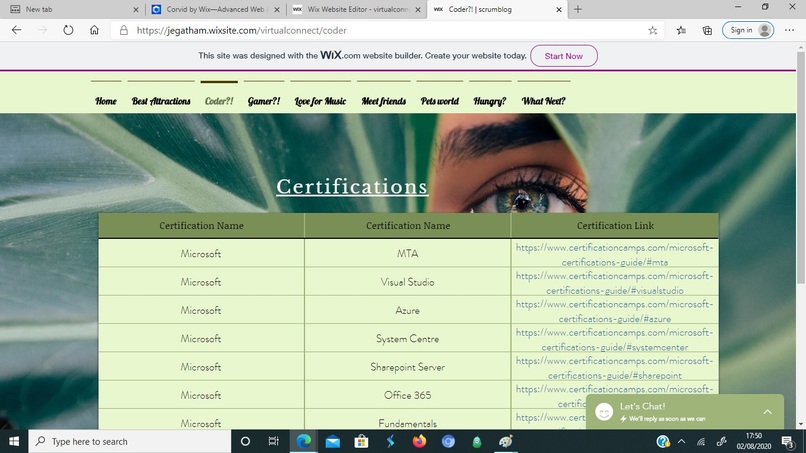
Task: Launch Firefox from the taskbar
Action: click(419, 441)
